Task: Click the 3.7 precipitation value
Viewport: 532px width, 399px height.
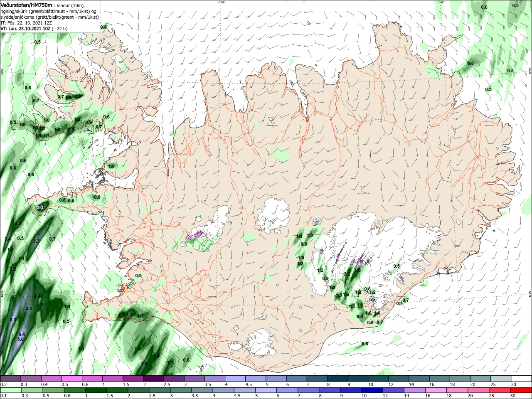Action: (36, 241)
